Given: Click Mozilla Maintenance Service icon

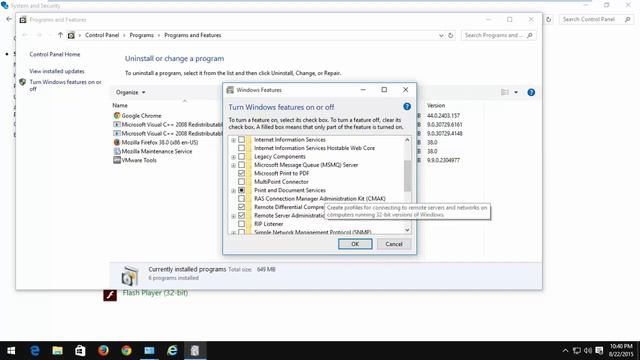Looking at the screenshot, I should coord(117,151).
